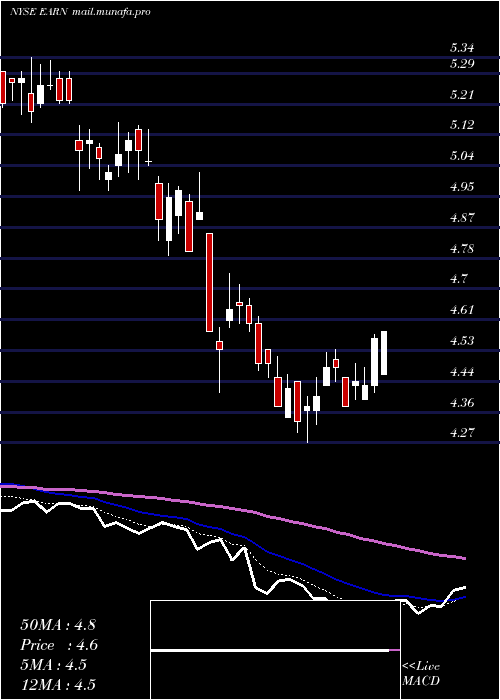Click the 5.34 price axis label

point(462,48)
